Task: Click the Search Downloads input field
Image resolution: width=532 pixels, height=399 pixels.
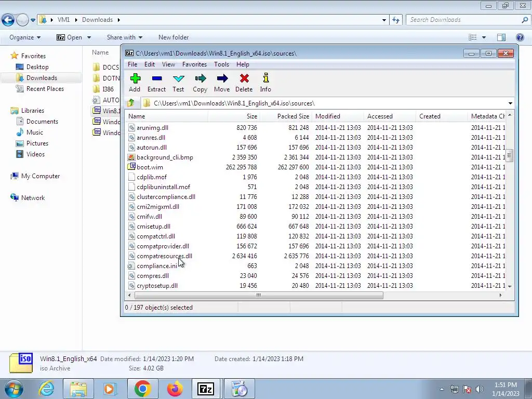Action: (465, 20)
